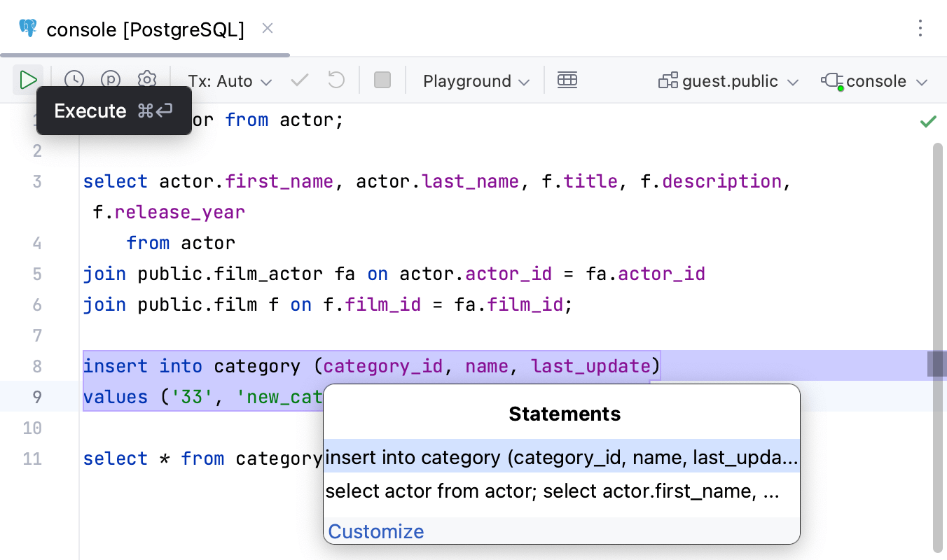The width and height of the screenshot is (947, 560).
Task: Click the Customize link in Statements popup
Action: tap(375, 531)
